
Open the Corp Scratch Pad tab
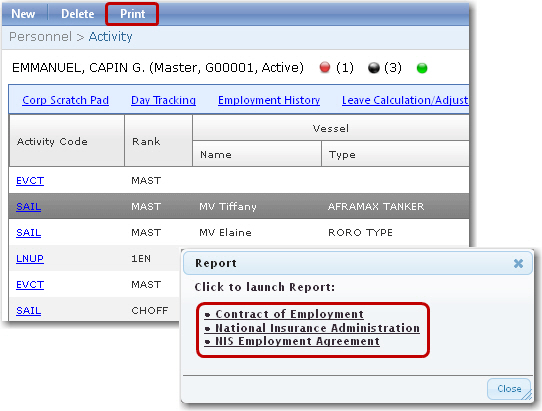pos(65,100)
